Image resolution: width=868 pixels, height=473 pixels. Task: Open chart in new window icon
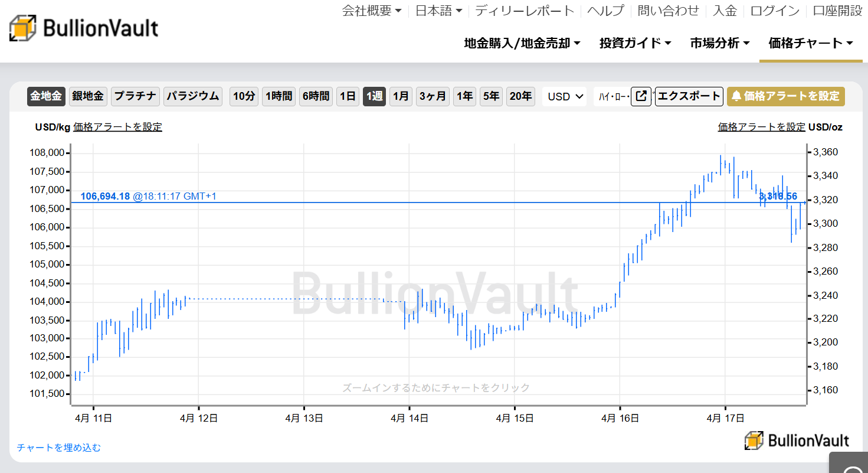click(x=641, y=96)
